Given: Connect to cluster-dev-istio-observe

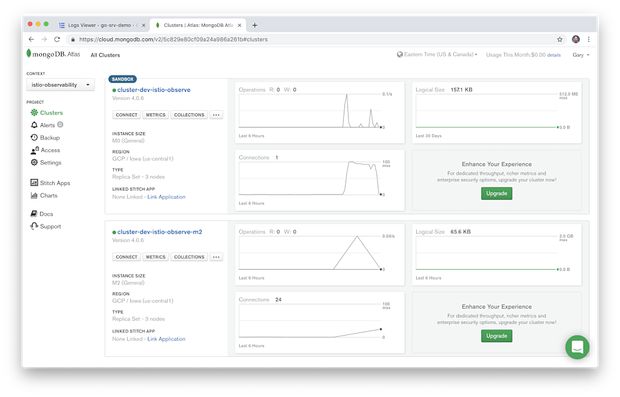Looking at the screenshot, I should (x=127, y=115).
